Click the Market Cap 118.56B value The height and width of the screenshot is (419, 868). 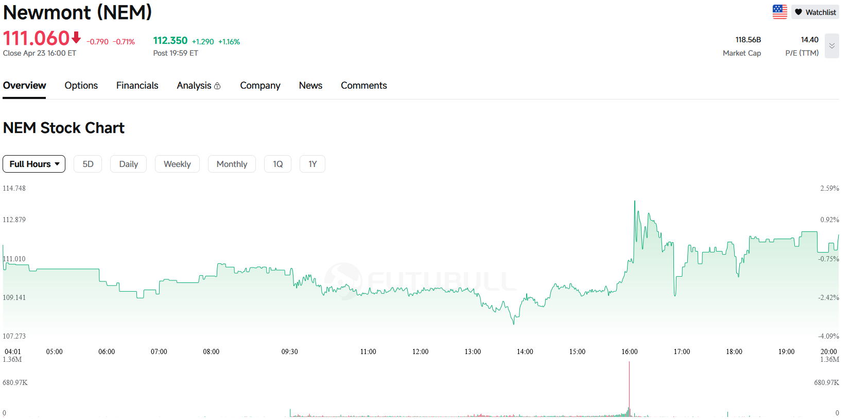click(748, 40)
